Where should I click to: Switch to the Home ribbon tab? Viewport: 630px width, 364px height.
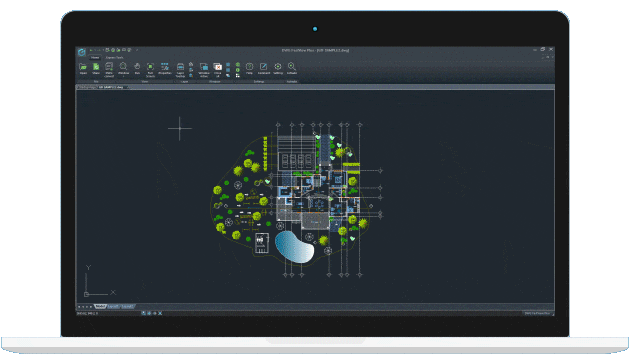(95, 57)
